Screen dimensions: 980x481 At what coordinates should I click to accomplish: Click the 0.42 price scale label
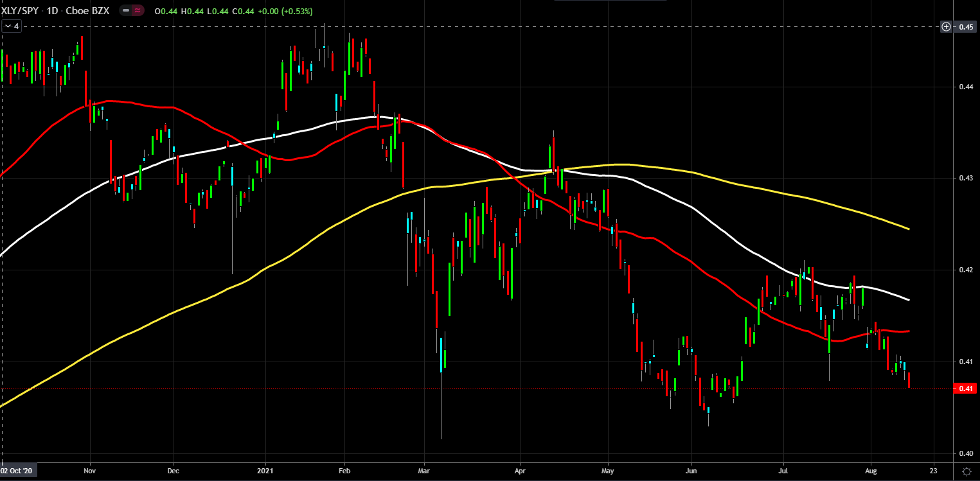[965, 270]
